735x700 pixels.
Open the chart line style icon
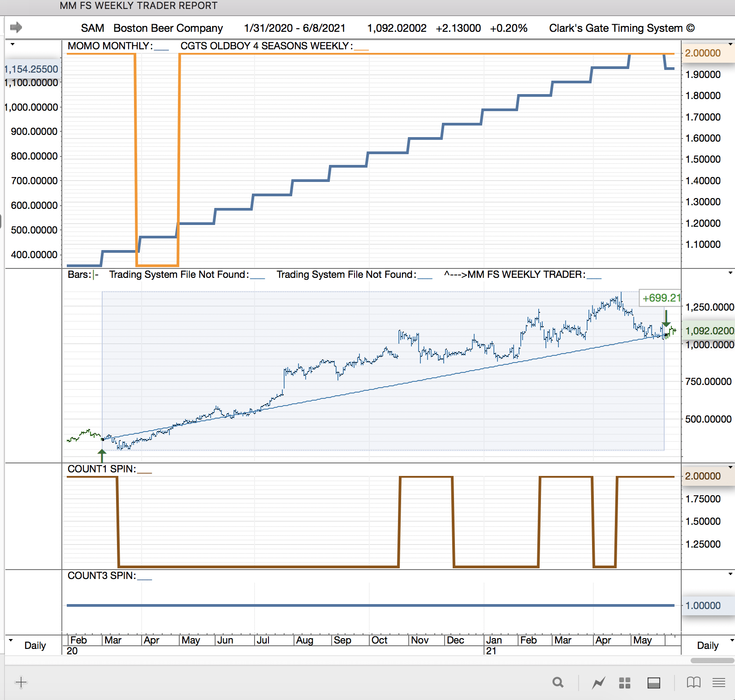click(598, 683)
